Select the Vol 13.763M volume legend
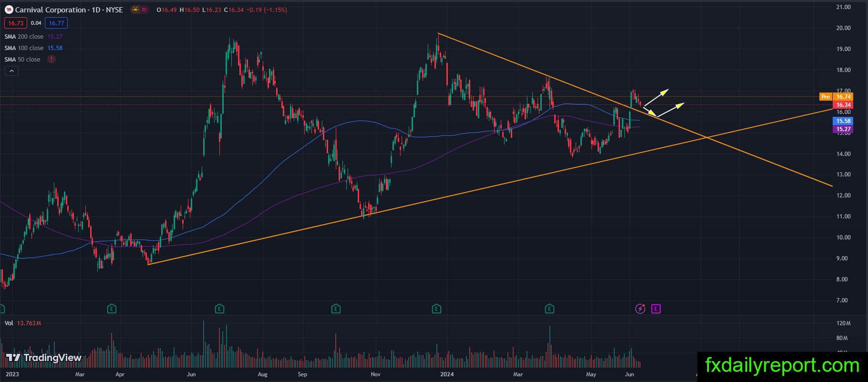 tap(23, 323)
